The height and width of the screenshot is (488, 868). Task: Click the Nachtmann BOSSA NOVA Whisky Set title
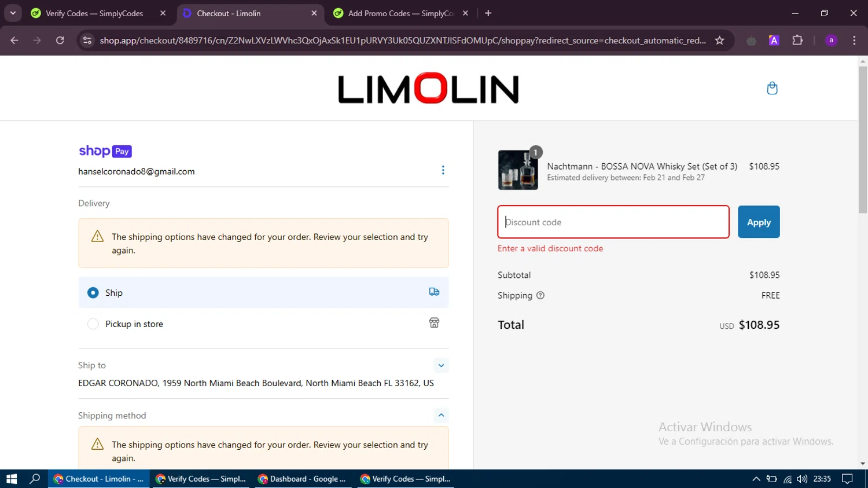(642, 166)
